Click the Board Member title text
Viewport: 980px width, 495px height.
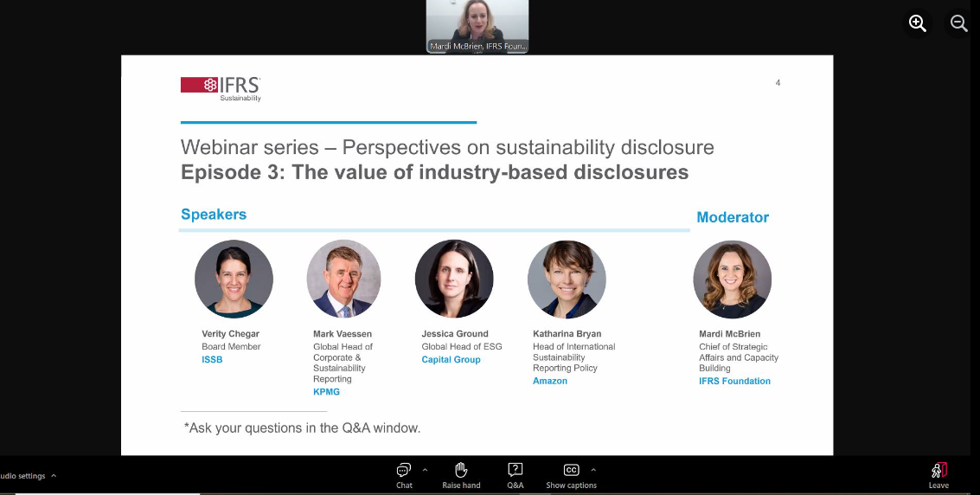click(231, 346)
